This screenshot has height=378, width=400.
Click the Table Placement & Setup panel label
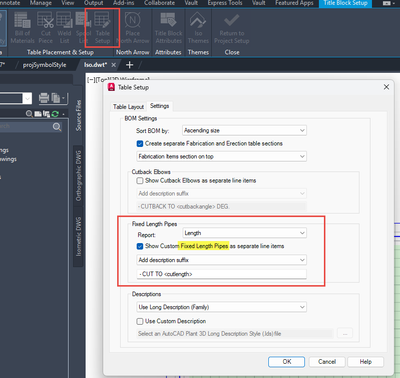coord(60,52)
